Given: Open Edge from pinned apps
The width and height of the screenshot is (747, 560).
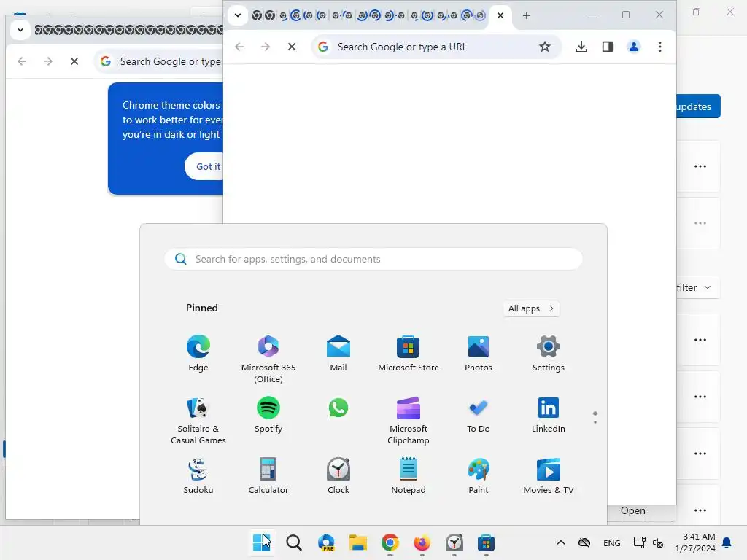Looking at the screenshot, I should click(x=198, y=354).
